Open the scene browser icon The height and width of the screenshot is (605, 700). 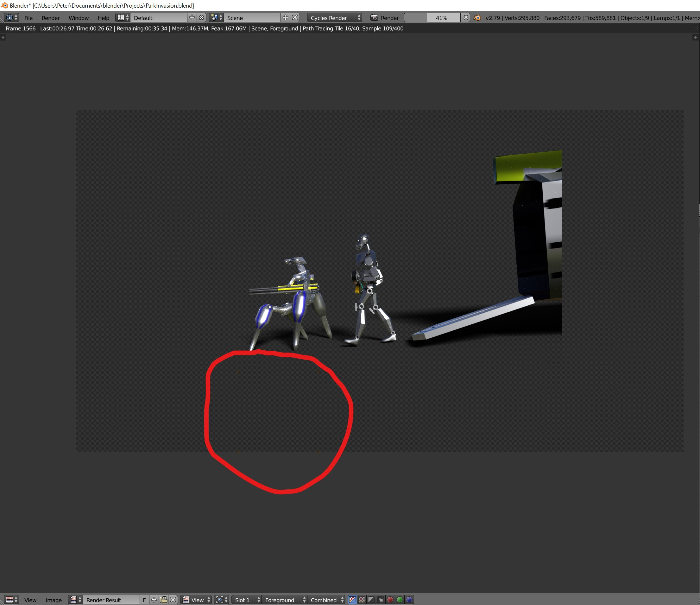[216, 17]
